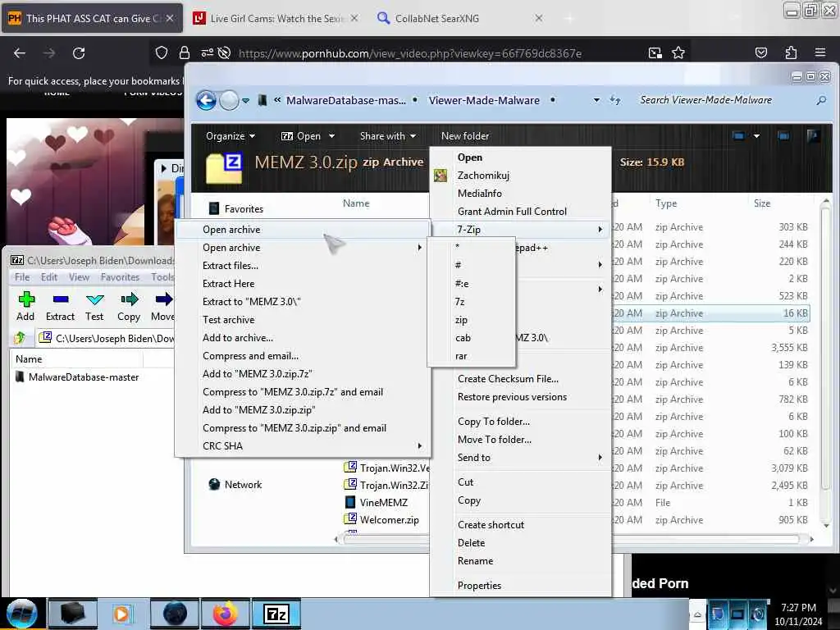Image resolution: width=840 pixels, height=630 pixels.
Task: Toggle the Explorer preview pane icon
Action: point(783,136)
